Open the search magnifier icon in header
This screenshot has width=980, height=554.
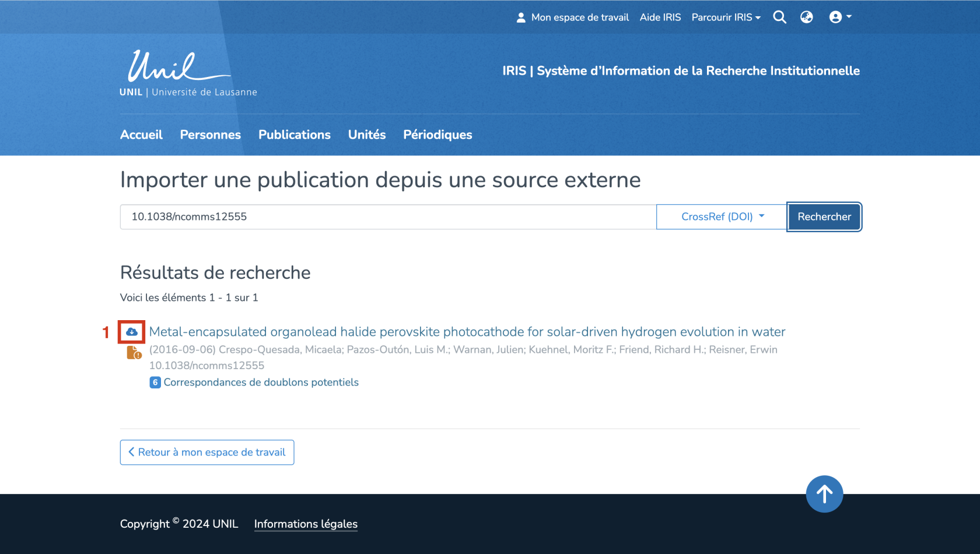pyautogui.click(x=779, y=17)
